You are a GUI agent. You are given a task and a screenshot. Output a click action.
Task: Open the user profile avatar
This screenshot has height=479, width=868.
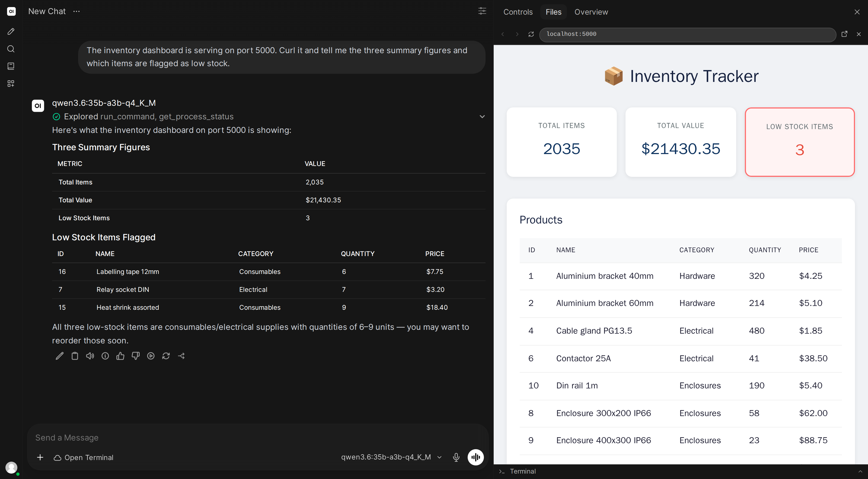click(x=11, y=468)
